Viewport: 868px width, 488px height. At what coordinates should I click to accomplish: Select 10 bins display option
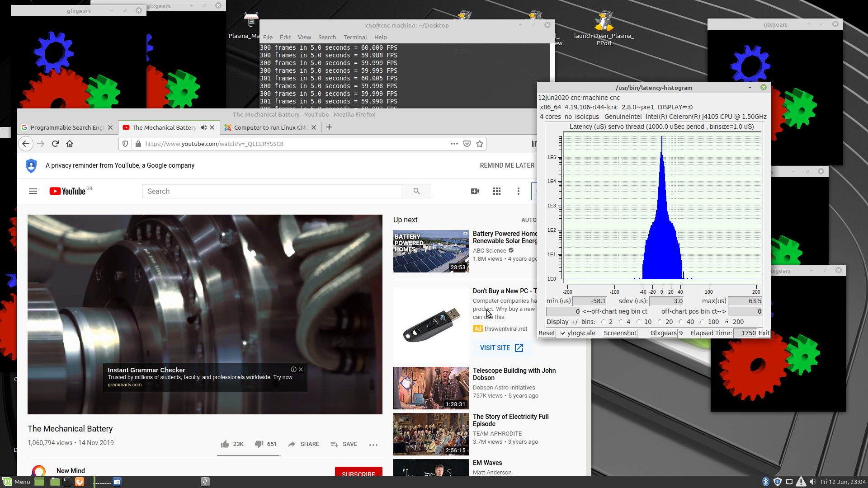pos(639,322)
